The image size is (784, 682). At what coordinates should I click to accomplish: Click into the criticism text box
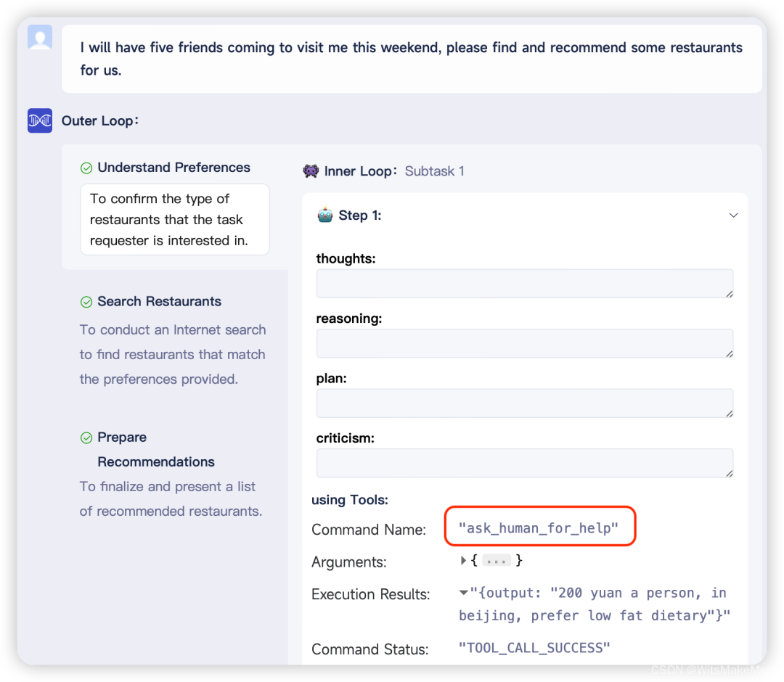[525, 463]
